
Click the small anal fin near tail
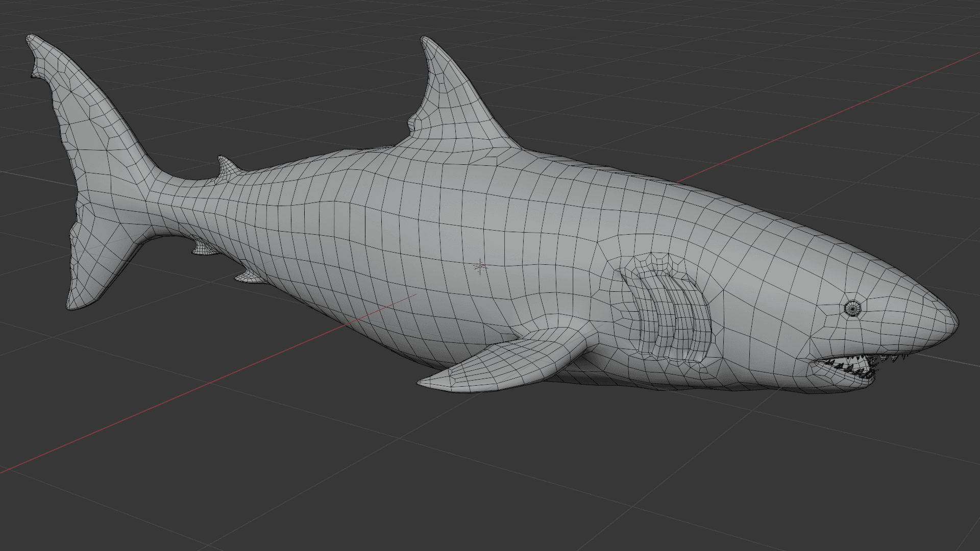coord(203,249)
